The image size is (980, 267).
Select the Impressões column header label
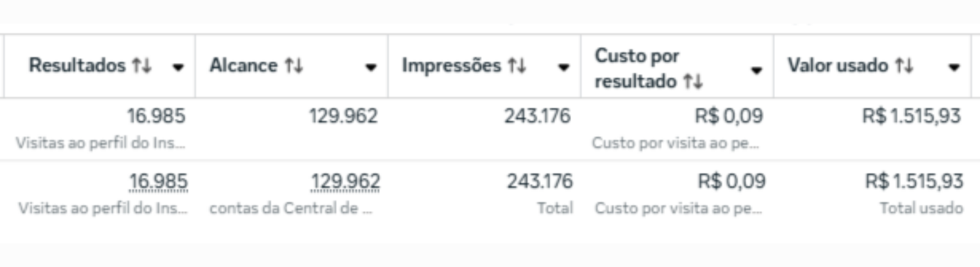[x=451, y=65]
